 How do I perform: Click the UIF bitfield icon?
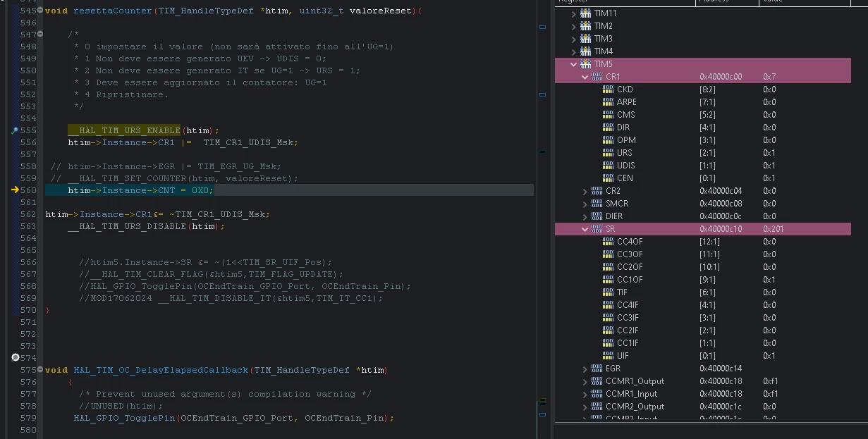tap(608, 356)
